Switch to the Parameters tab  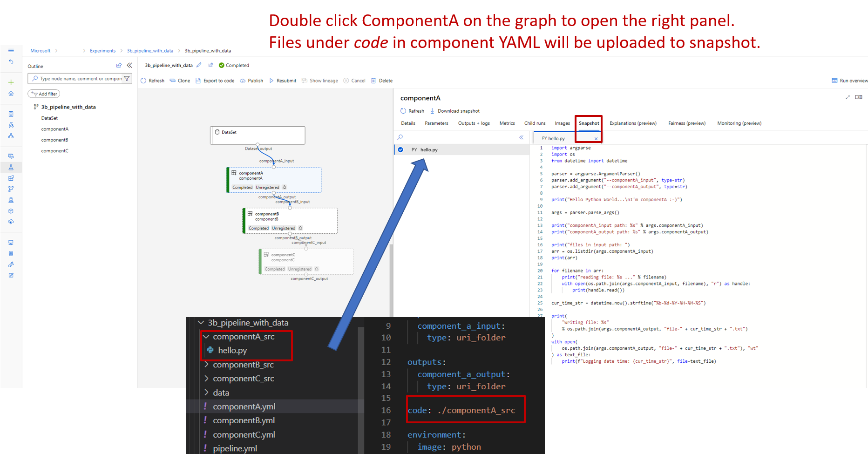point(436,123)
